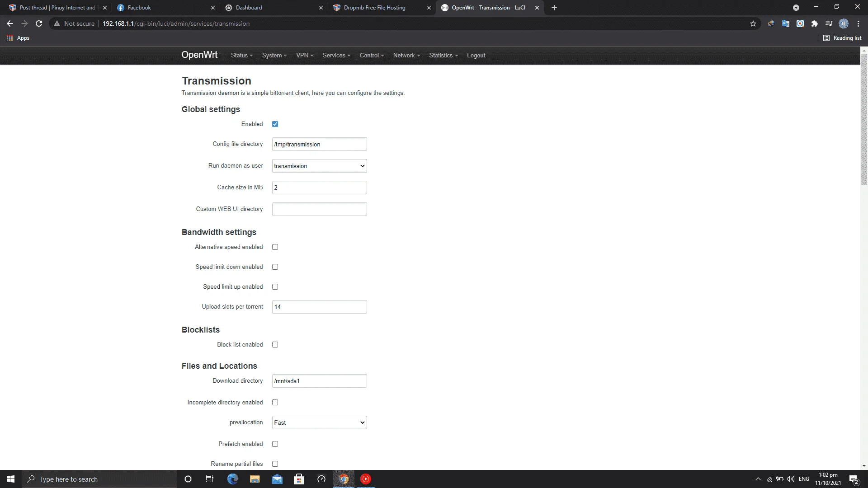The height and width of the screenshot is (488, 868).
Task: View the site 'Not secure' info
Action: (74, 23)
